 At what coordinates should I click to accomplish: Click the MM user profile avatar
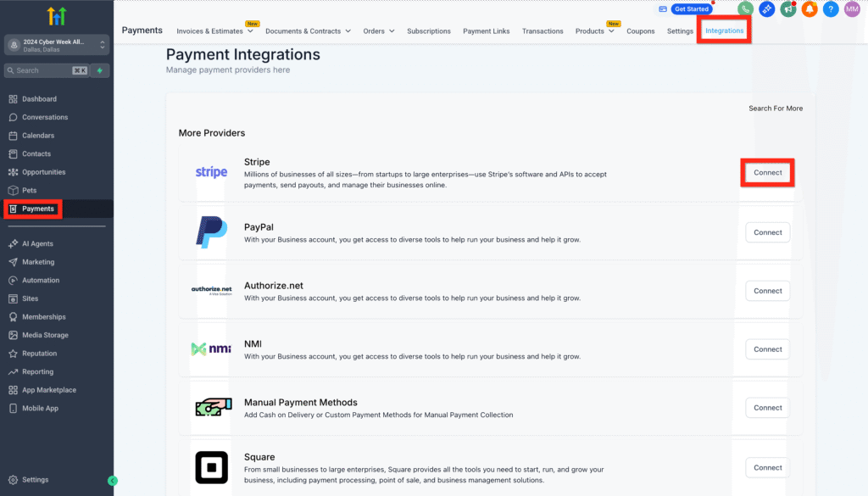852,9
